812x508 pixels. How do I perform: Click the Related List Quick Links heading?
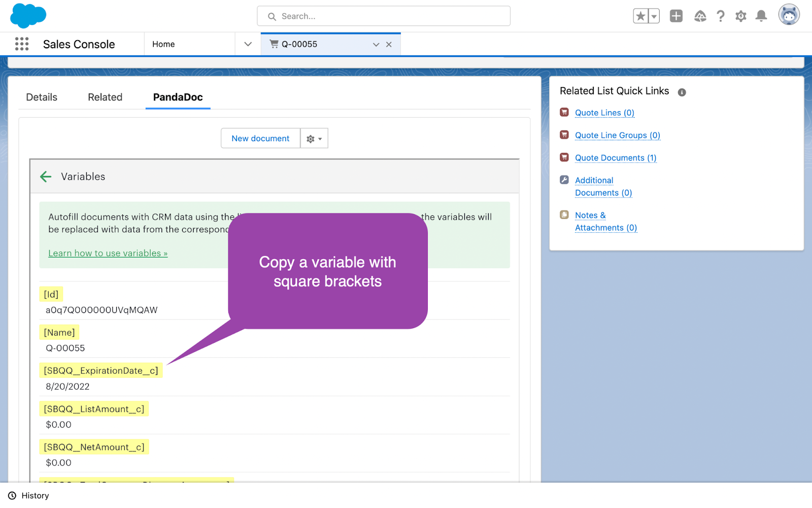[x=615, y=91]
